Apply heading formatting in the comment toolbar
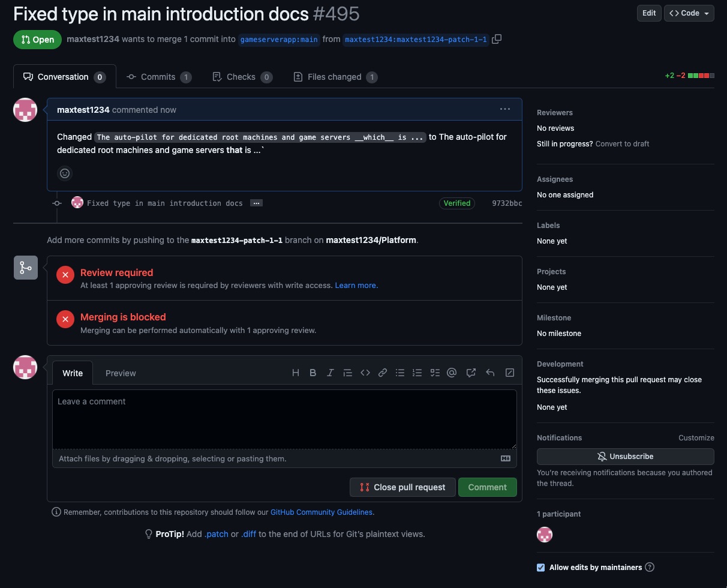The height and width of the screenshot is (588, 727). (x=295, y=373)
